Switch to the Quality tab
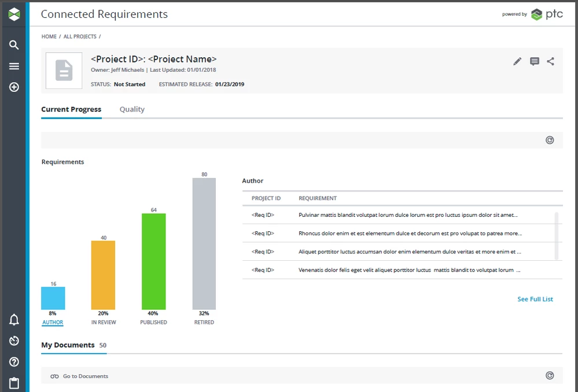 click(x=132, y=109)
